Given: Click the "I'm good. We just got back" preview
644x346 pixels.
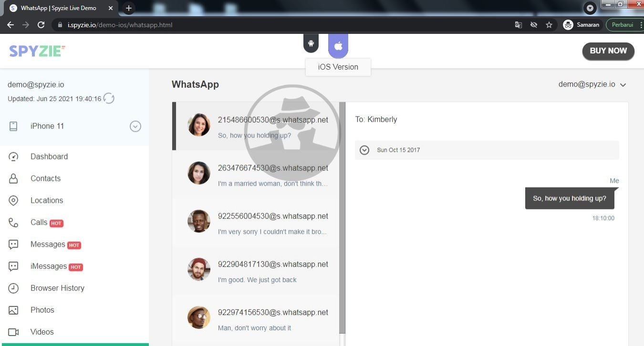Looking at the screenshot, I should click(x=257, y=280).
